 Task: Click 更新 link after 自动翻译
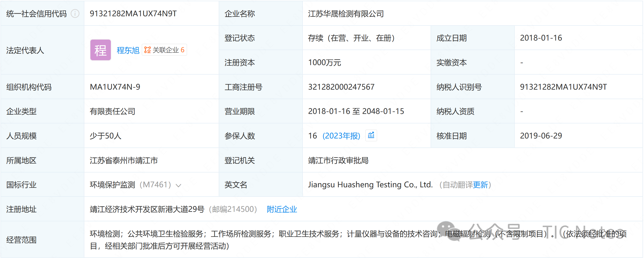point(480,185)
